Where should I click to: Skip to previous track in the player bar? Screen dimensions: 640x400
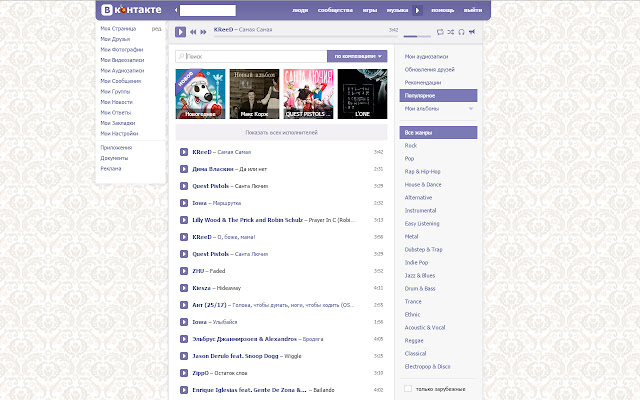click(x=193, y=32)
